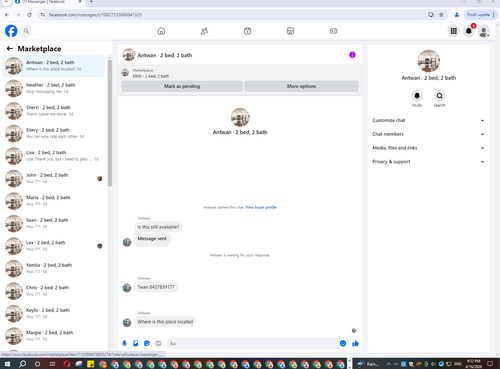Click the 'Where is this place located' message
This screenshot has height=369, width=500.
coord(165,322)
